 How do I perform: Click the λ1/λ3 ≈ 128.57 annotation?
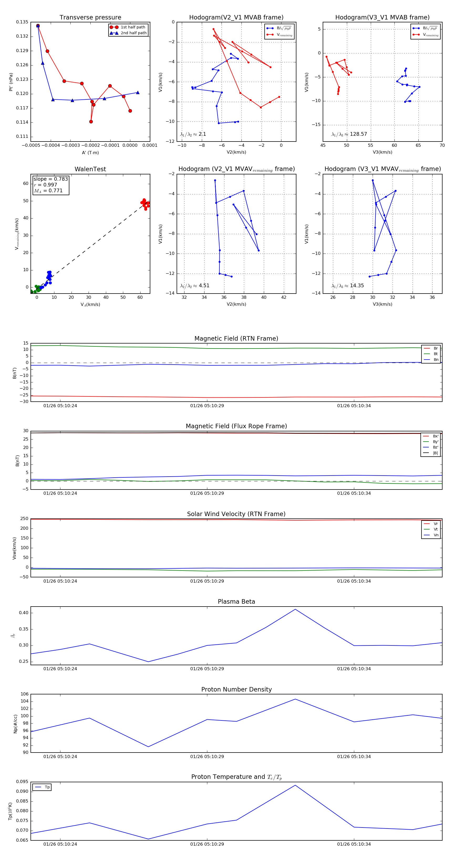coord(349,134)
